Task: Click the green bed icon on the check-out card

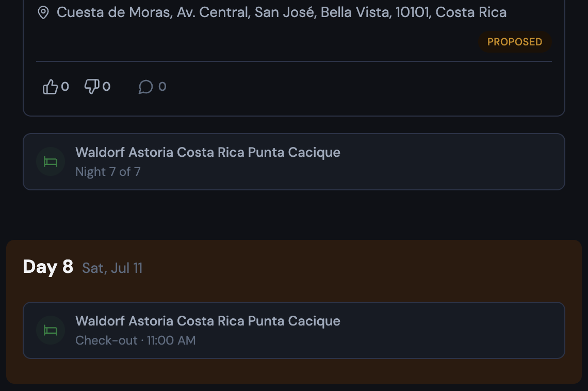Action: point(50,330)
